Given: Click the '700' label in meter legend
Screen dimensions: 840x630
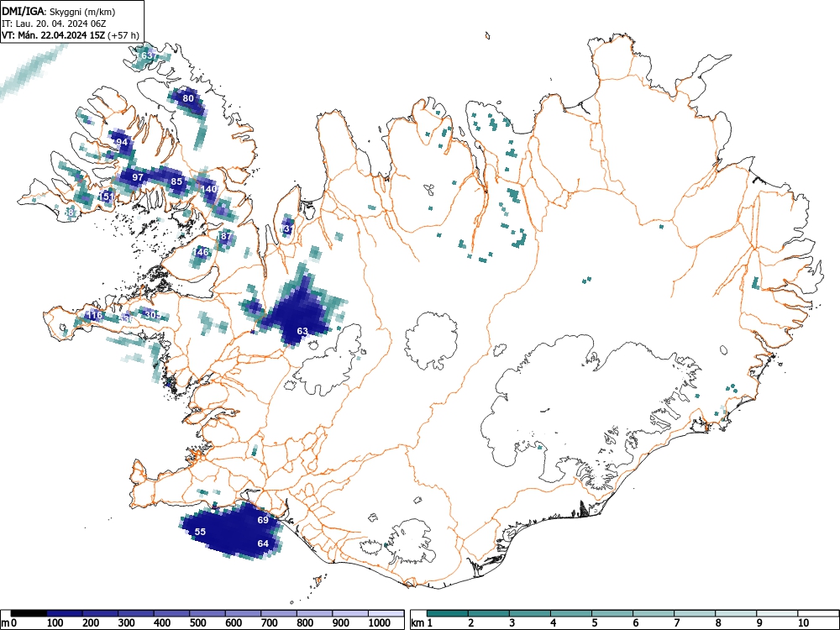Looking at the screenshot, I should (x=270, y=622).
